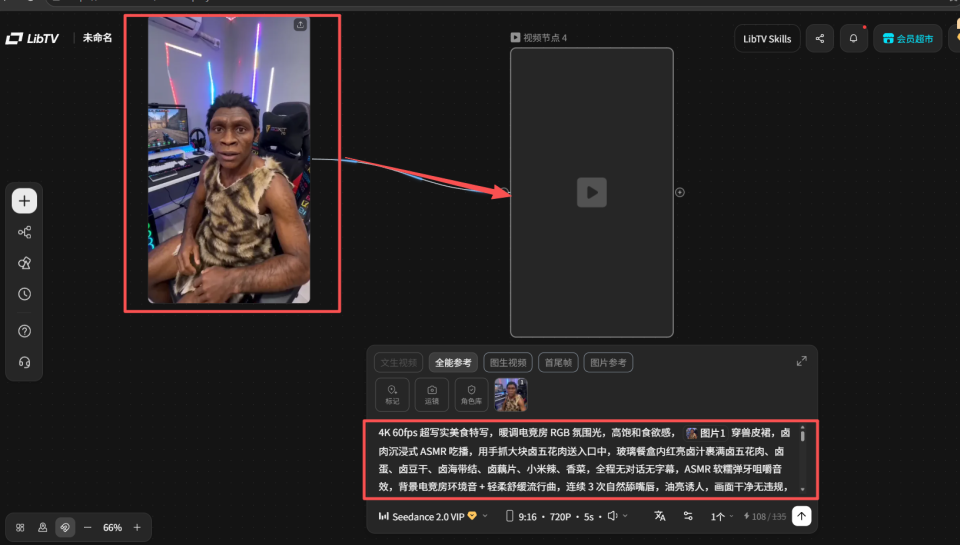960x545 pixels.
Task: Toggle the audio speaker icon
Action: pos(613,516)
